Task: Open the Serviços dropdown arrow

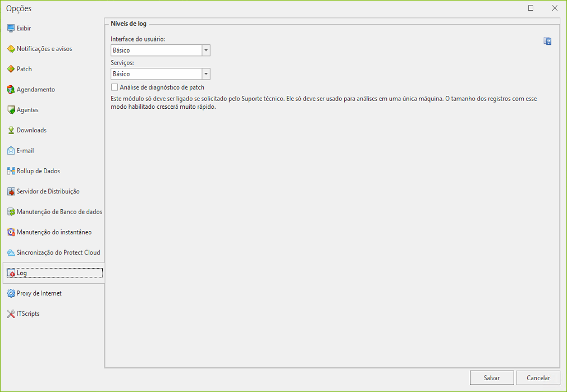Action: (206, 74)
